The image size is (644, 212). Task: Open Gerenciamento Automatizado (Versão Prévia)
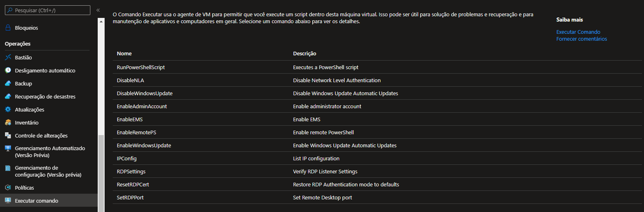coord(49,152)
